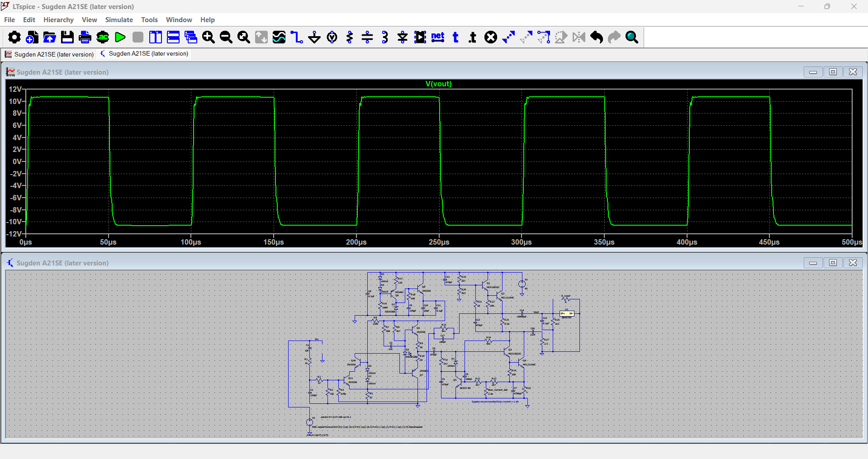This screenshot has height=459, width=868.
Task: Select the draw wire tool
Action: pos(297,37)
